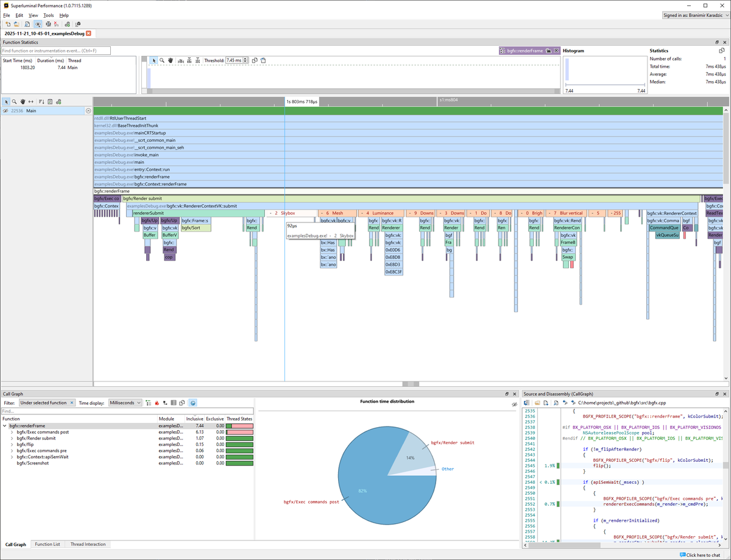Select zoom magnifier in Function Statistics graph toolbar
Viewport: 731px width, 560px height.
162,60
